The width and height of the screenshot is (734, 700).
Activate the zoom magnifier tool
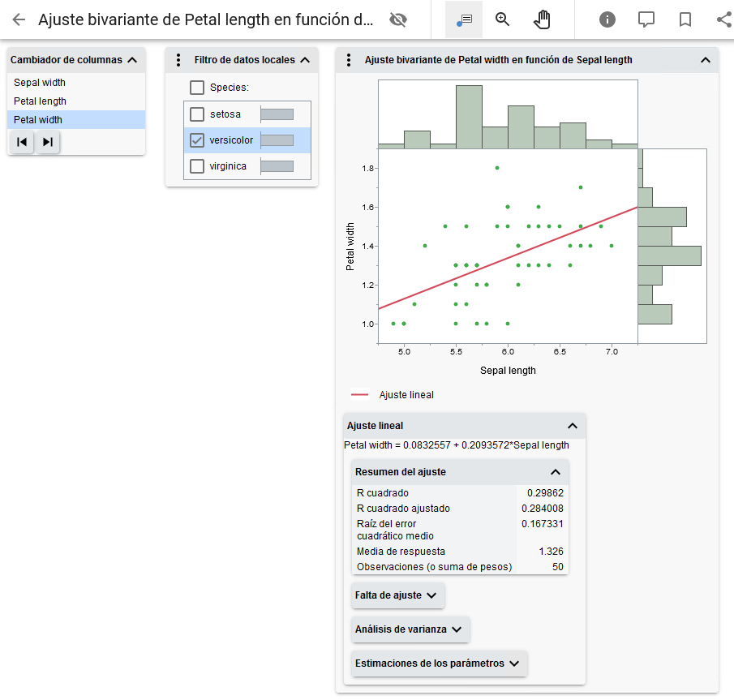(503, 19)
